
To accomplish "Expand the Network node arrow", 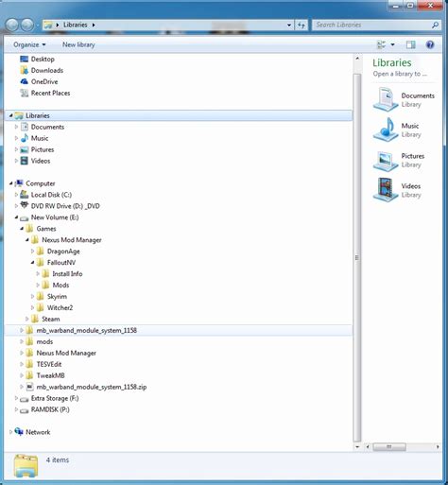I will point(11,432).
